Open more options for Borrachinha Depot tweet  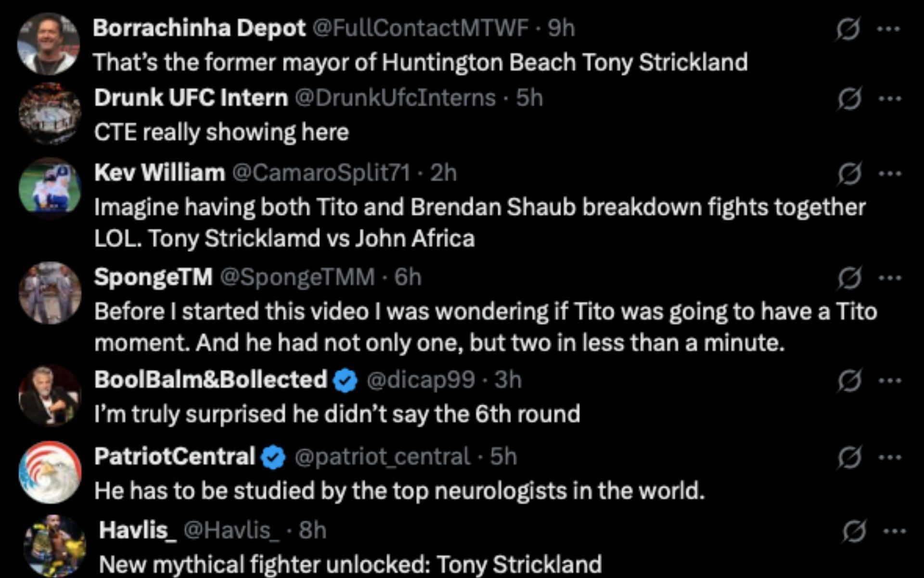tap(888, 29)
